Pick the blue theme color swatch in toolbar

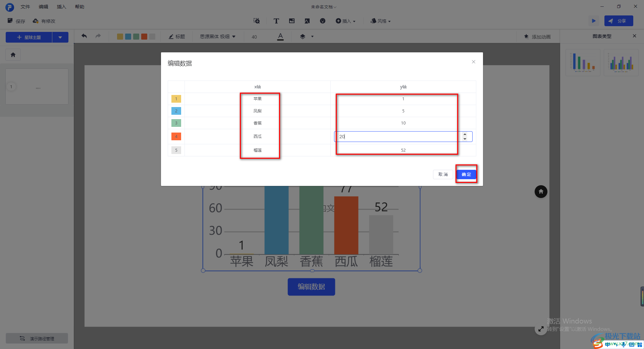click(x=128, y=36)
